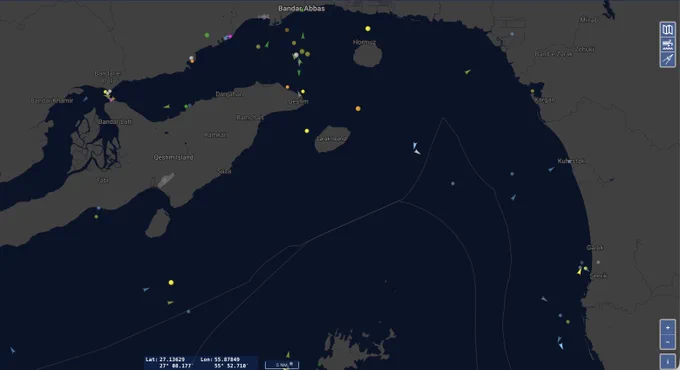Select yellow arrow vessel beside Sirik

point(579,271)
